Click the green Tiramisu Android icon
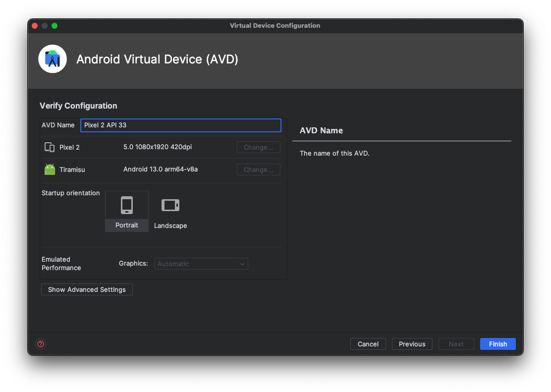The height and width of the screenshot is (392, 551). coord(50,169)
